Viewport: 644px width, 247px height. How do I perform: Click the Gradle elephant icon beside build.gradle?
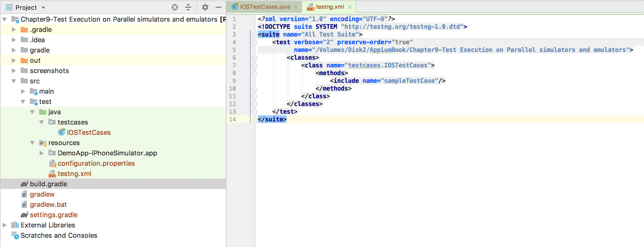point(24,184)
